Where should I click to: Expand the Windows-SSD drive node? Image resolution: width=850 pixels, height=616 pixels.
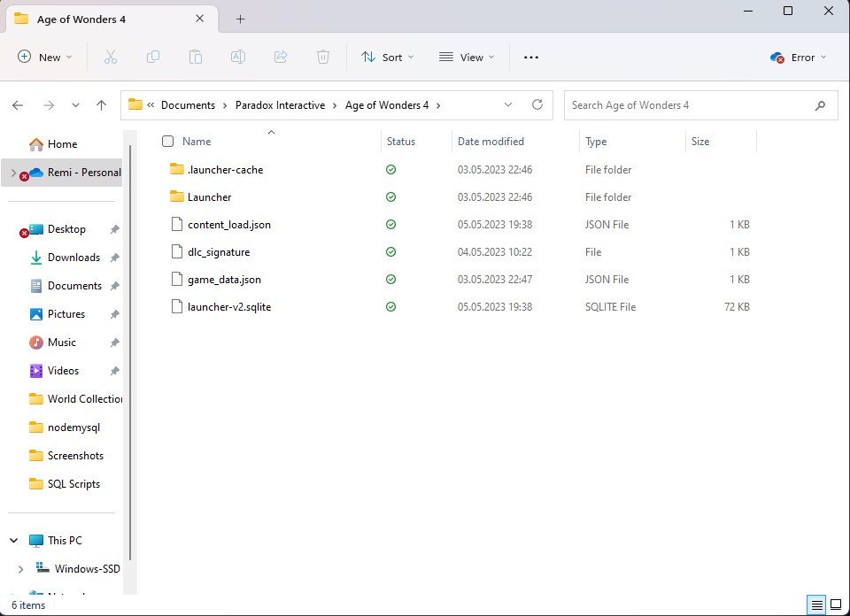20,569
